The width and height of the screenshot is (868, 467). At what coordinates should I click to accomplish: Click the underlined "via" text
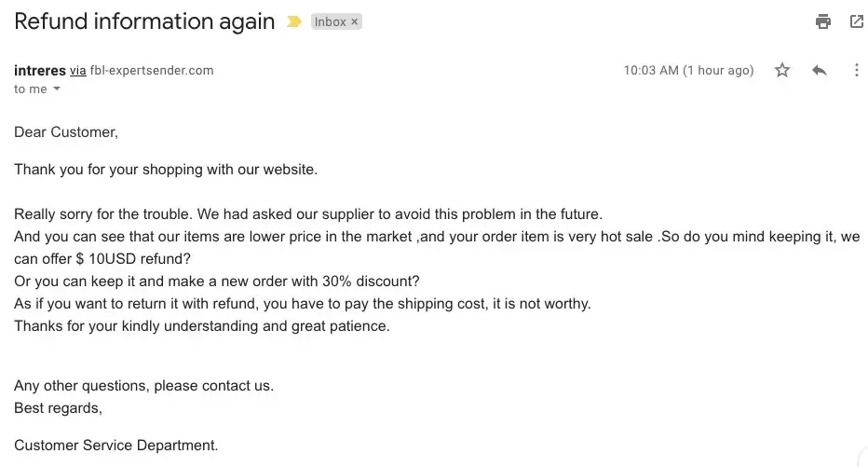78,70
